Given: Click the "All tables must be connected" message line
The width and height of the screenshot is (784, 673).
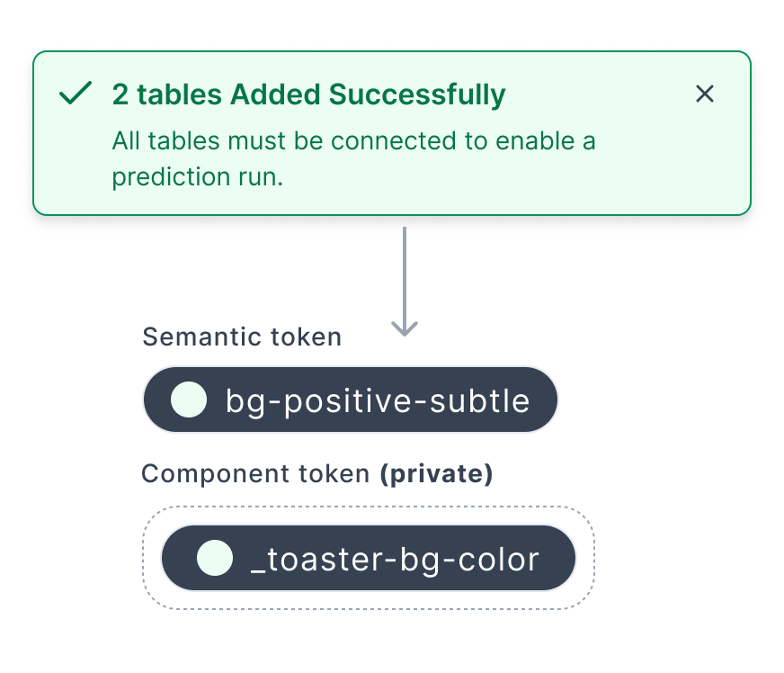Looking at the screenshot, I should (353, 141).
